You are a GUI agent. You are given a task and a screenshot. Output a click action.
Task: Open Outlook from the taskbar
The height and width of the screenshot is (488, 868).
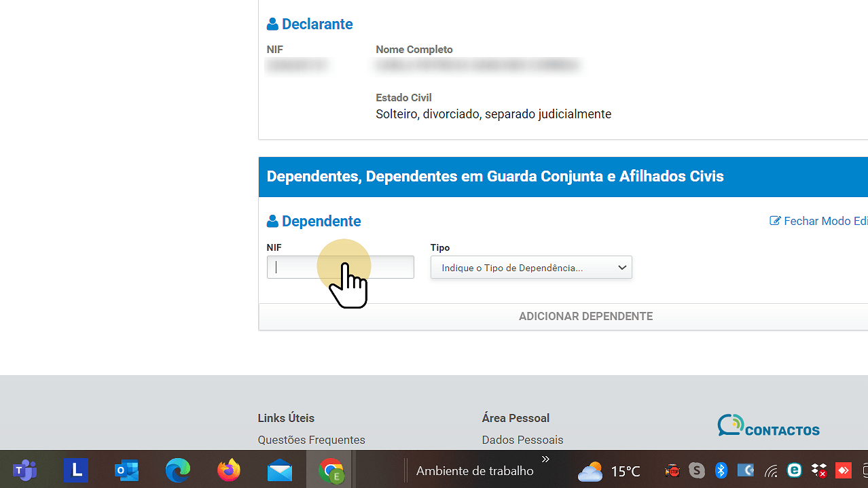126,470
